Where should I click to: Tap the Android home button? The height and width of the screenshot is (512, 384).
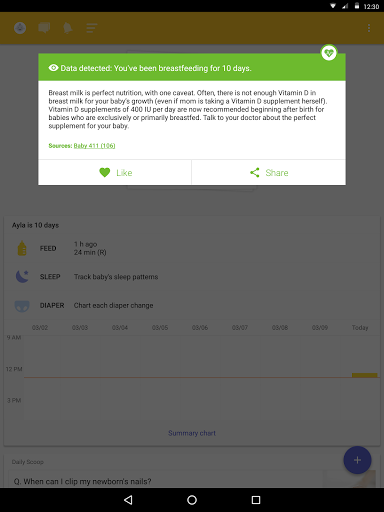(192, 500)
